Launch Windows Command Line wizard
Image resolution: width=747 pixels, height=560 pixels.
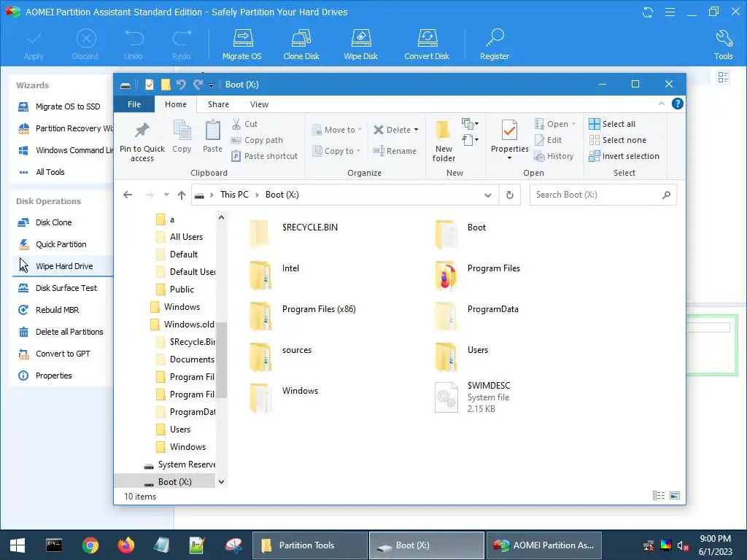[65, 150]
